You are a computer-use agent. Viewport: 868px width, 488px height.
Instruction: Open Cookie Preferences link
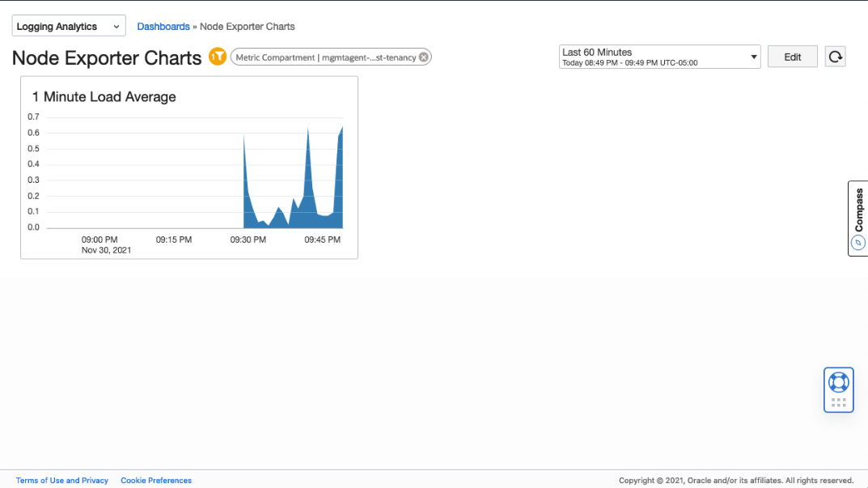[156, 480]
